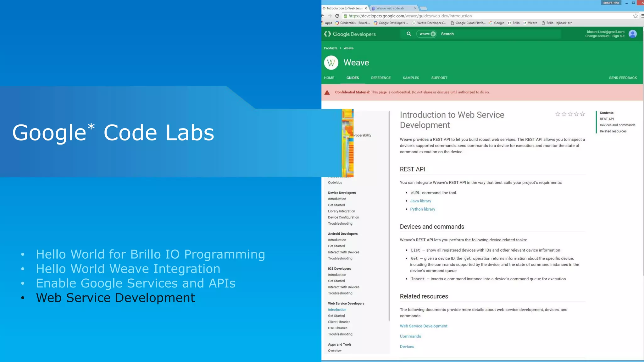Open Troubleshooting under Web Service Developers

(340, 334)
